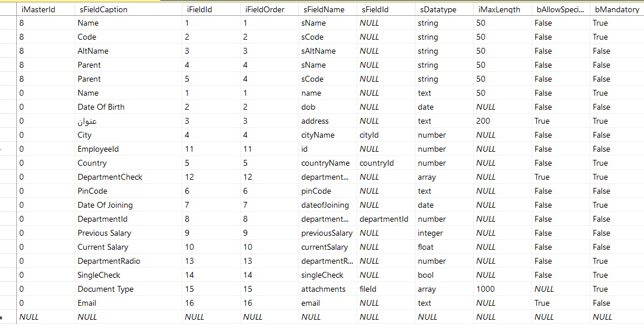Click the Arabic caption cell
Viewport: 644px width, 332px height.
tap(87, 121)
